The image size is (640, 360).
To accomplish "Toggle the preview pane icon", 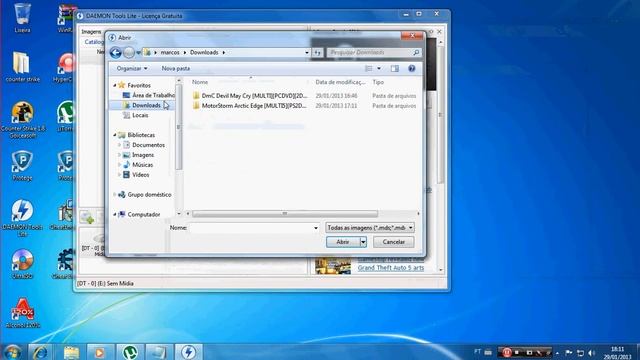I will (394, 69).
